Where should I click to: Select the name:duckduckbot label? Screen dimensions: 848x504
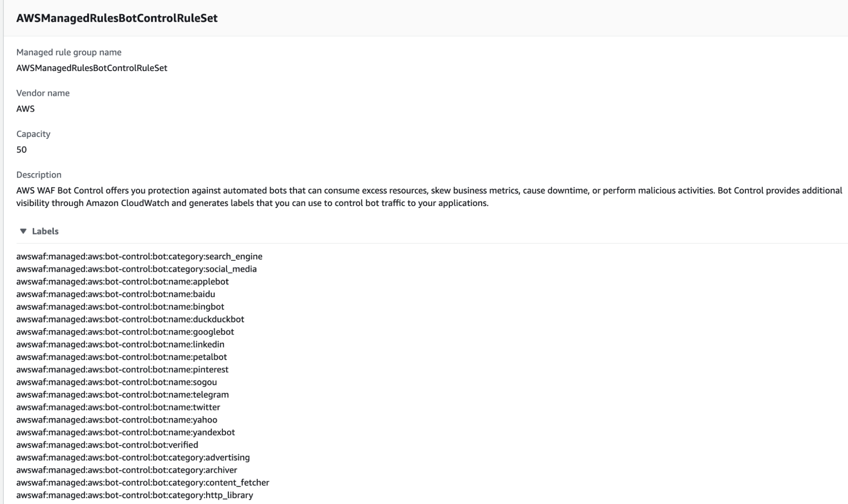point(130,319)
